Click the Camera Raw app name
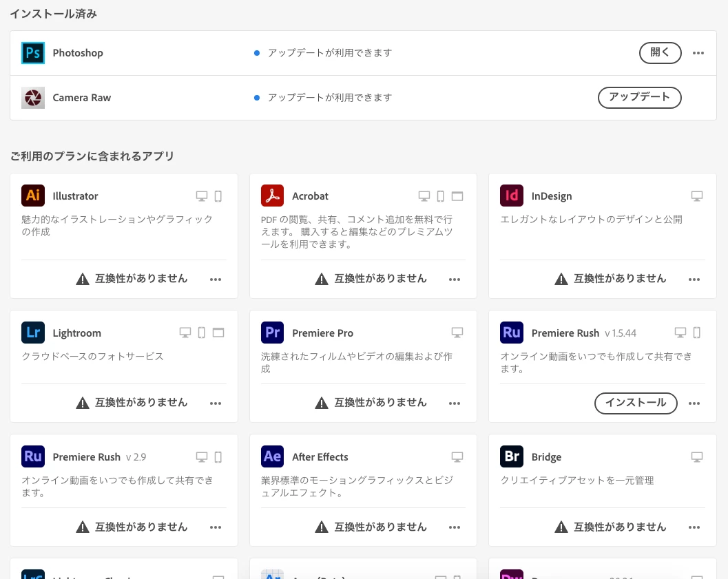 click(x=82, y=98)
